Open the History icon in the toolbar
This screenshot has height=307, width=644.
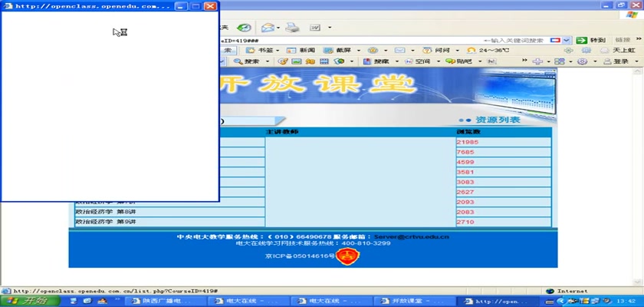coord(244,28)
